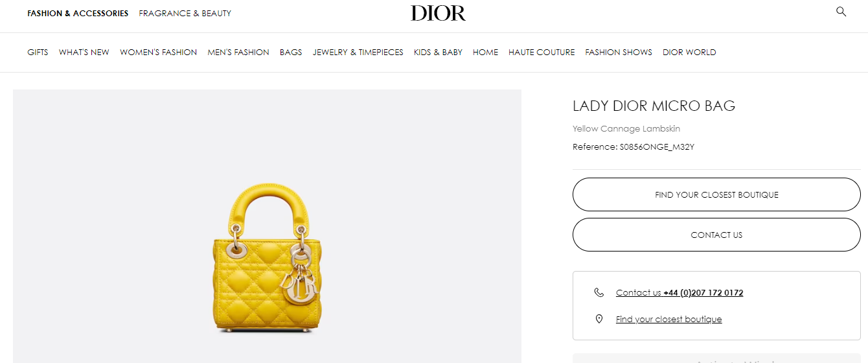This screenshot has width=868, height=363.
Task: Click the phone icon beside contact number
Action: tap(599, 292)
